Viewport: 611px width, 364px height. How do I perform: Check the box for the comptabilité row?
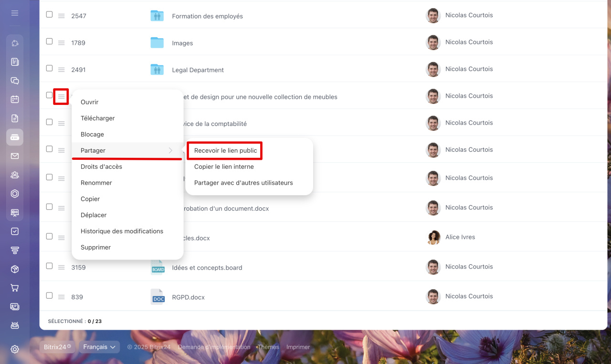[x=49, y=122]
